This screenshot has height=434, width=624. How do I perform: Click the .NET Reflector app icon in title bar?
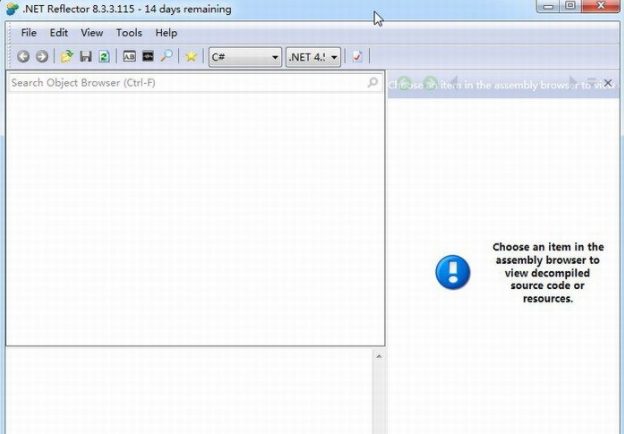(x=12, y=9)
